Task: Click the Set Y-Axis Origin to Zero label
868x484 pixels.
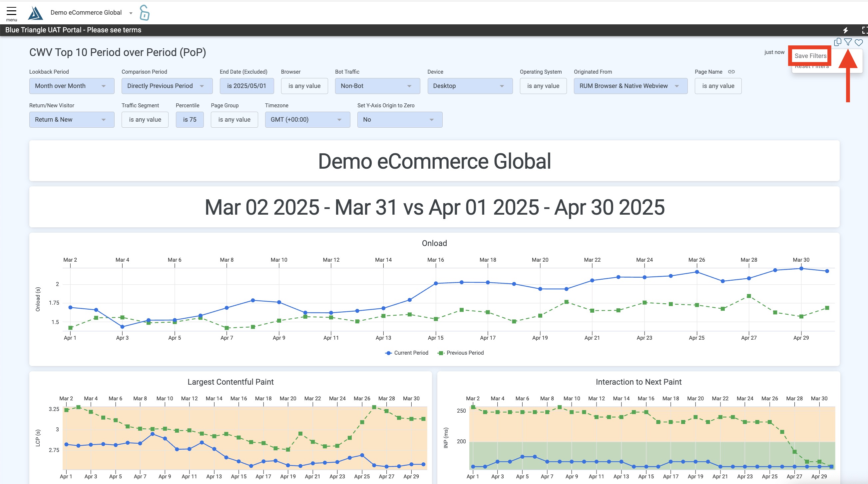Action: [386, 105]
